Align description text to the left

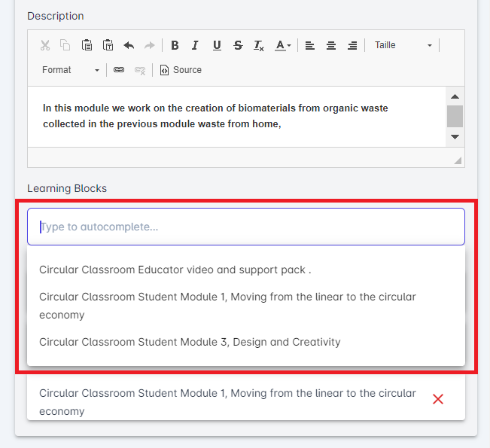[x=310, y=45]
